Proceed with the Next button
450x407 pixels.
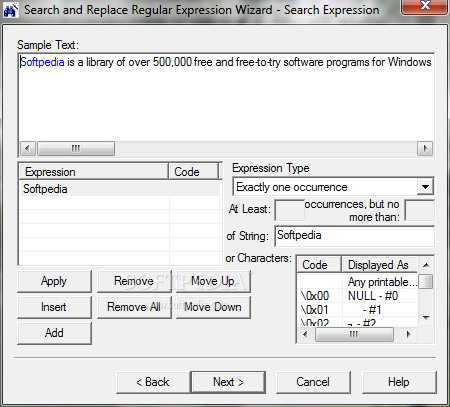pyautogui.click(x=228, y=382)
